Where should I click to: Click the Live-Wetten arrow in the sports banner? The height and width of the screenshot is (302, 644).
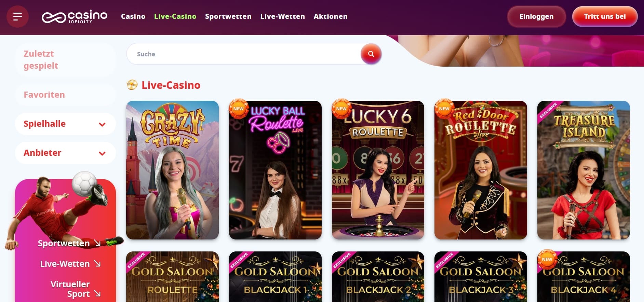pyautogui.click(x=97, y=263)
